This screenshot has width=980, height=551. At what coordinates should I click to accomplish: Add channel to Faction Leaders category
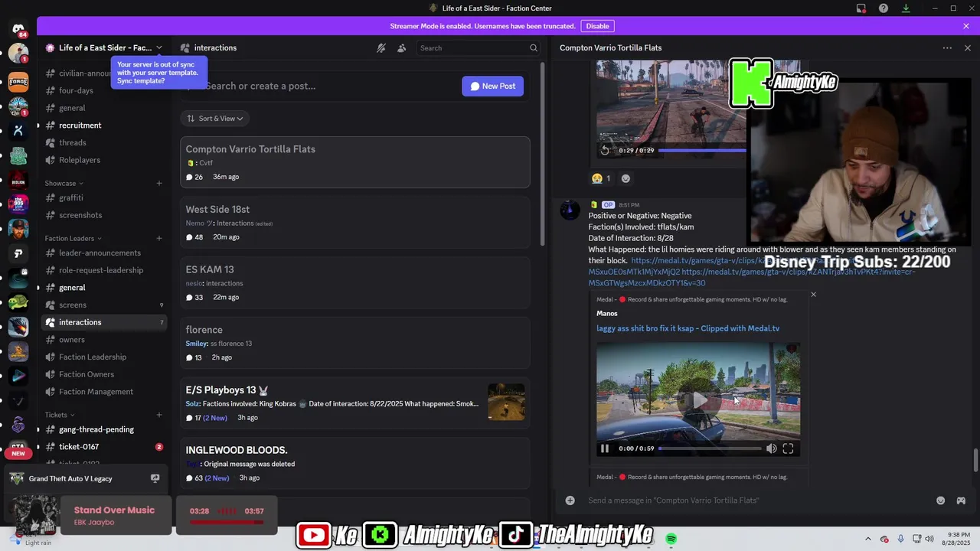[159, 238]
